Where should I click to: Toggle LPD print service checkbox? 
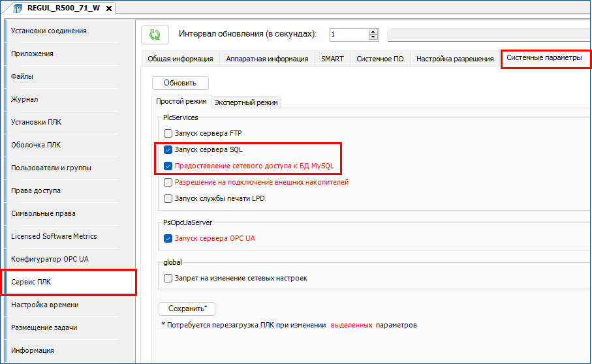tap(168, 198)
